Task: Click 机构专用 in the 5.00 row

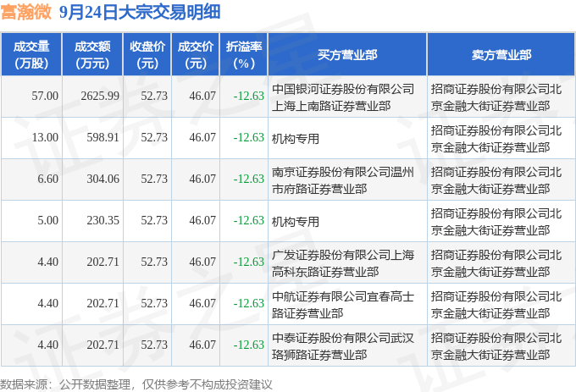Action: coord(296,222)
